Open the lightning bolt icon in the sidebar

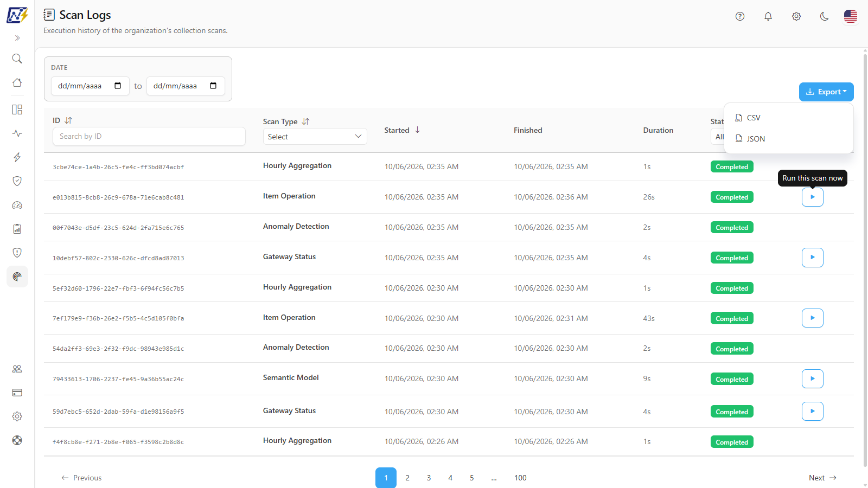pos(17,157)
